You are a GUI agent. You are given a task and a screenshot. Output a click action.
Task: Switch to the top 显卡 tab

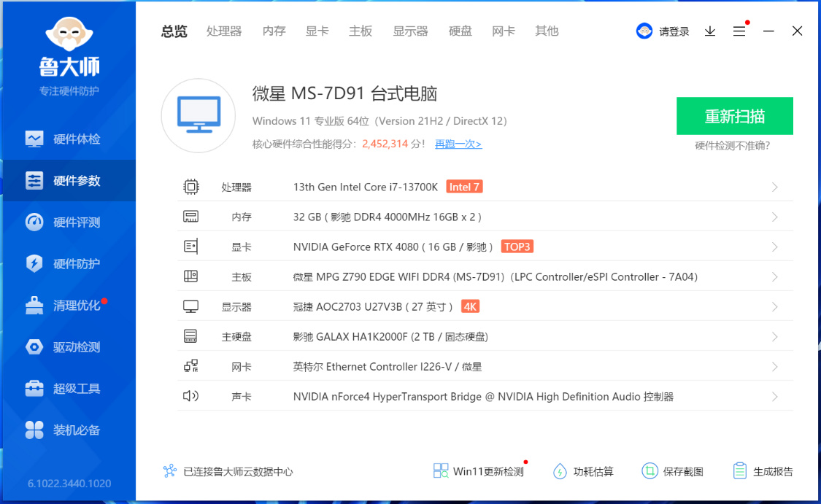coord(317,31)
